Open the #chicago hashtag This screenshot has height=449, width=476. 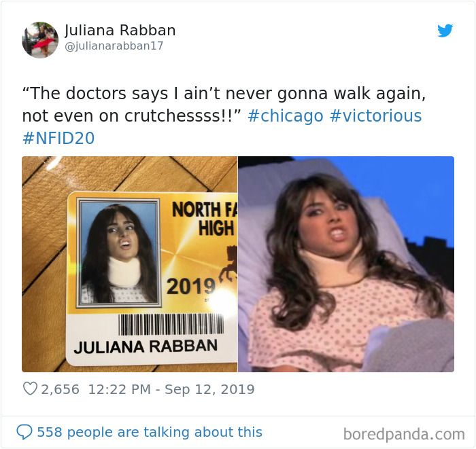click(286, 115)
